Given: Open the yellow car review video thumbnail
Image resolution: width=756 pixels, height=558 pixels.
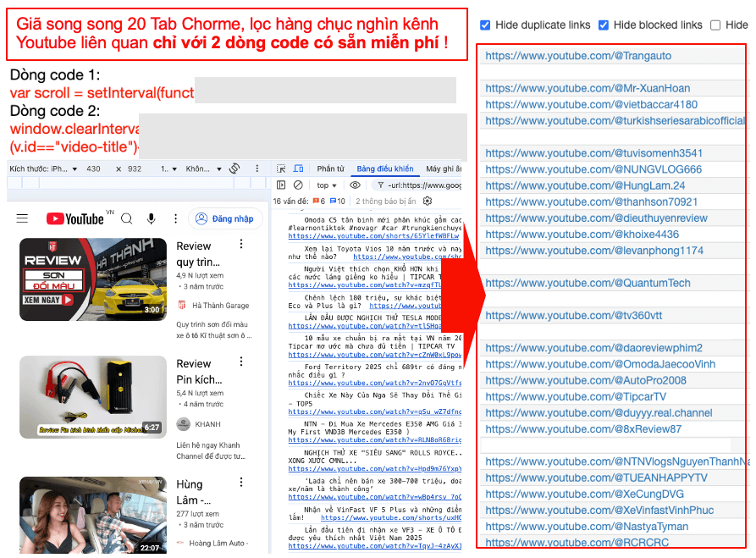Looking at the screenshot, I should click(93, 279).
